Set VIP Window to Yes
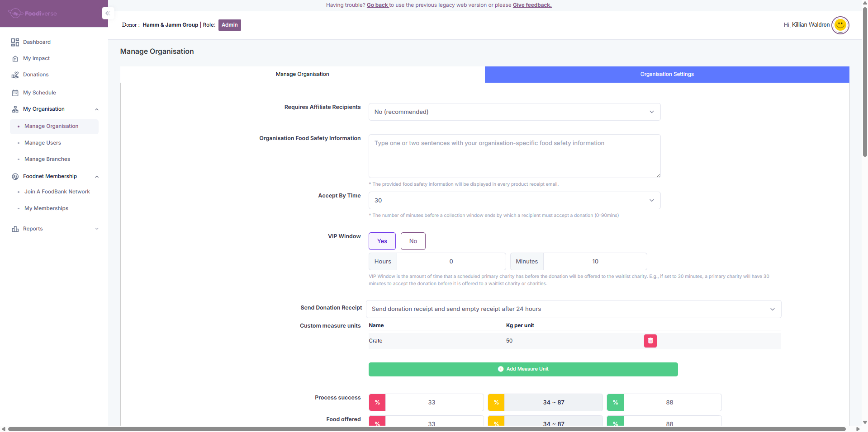The image size is (868, 432). click(x=382, y=241)
